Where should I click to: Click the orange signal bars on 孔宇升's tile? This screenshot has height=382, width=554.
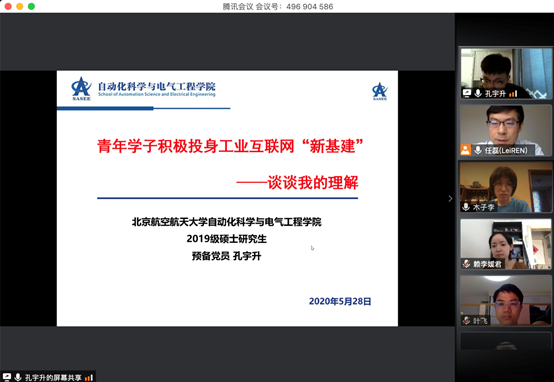tap(513, 94)
